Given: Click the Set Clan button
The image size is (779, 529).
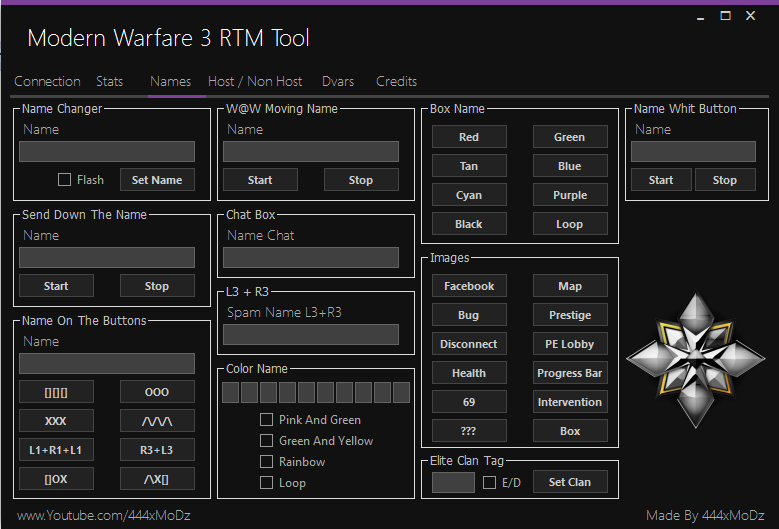Looking at the screenshot, I should pyautogui.click(x=570, y=482).
